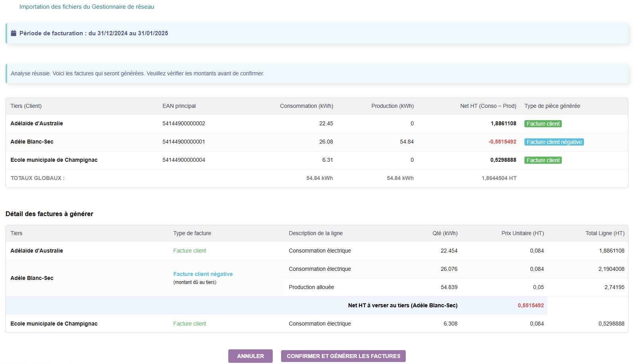Click the red amount 0,5515492

531,305
